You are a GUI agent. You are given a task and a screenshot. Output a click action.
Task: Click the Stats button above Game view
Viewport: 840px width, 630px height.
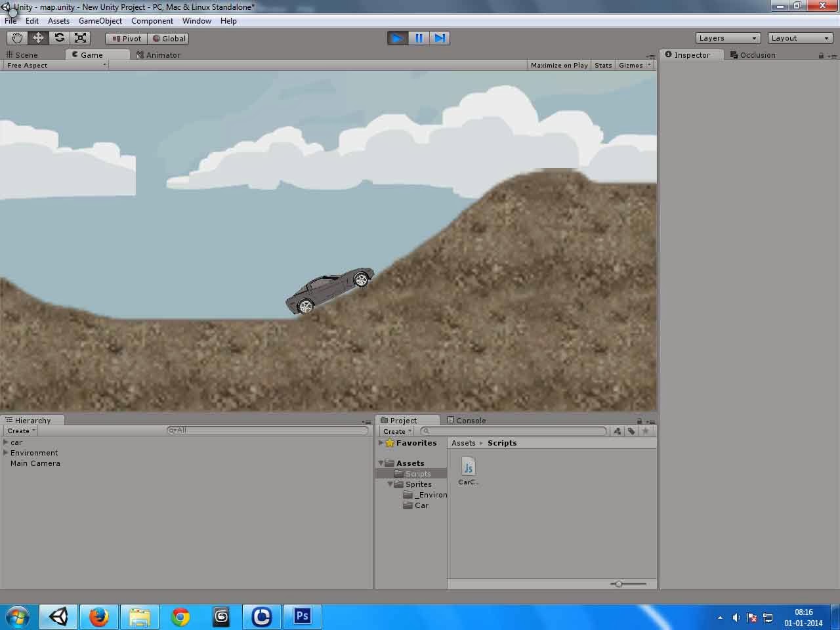602,65
